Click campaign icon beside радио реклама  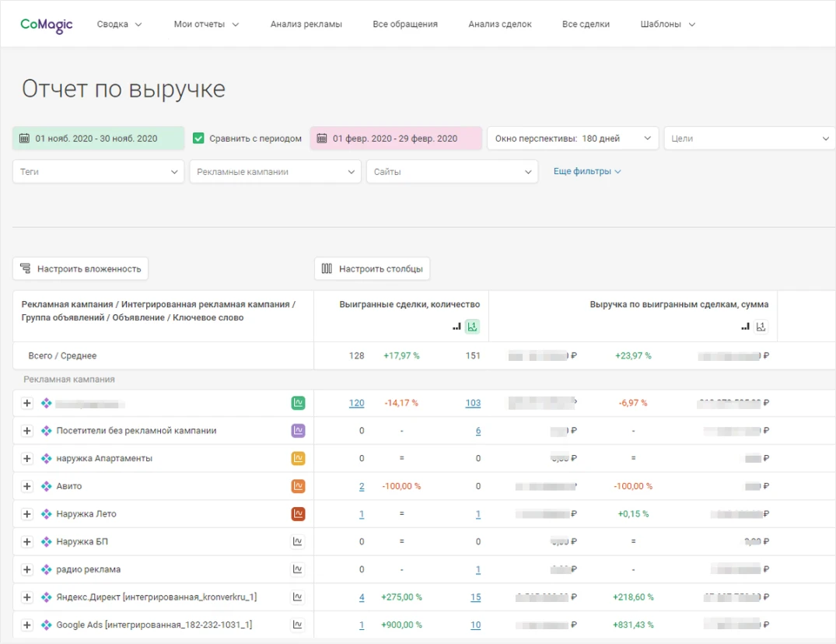[47, 569]
